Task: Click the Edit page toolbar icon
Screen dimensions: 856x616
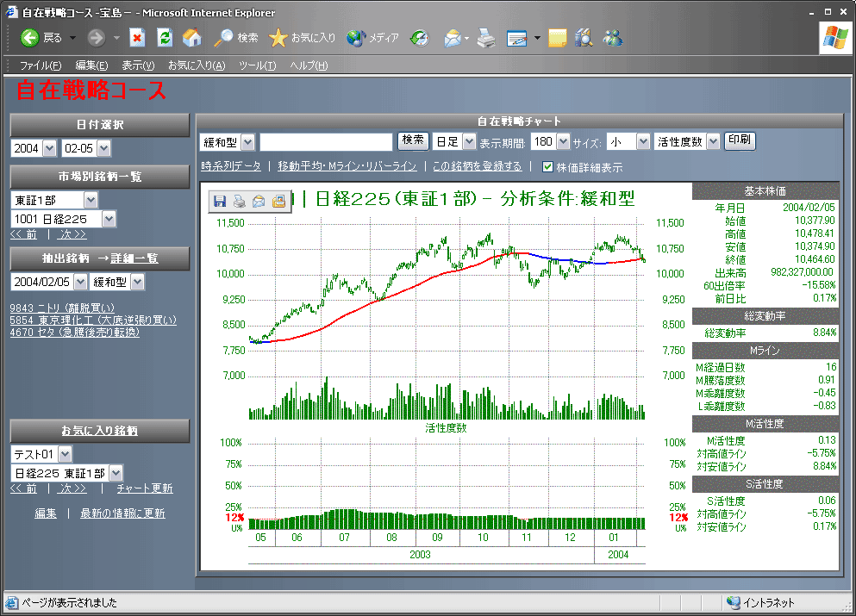Action: click(x=516, y=38)
